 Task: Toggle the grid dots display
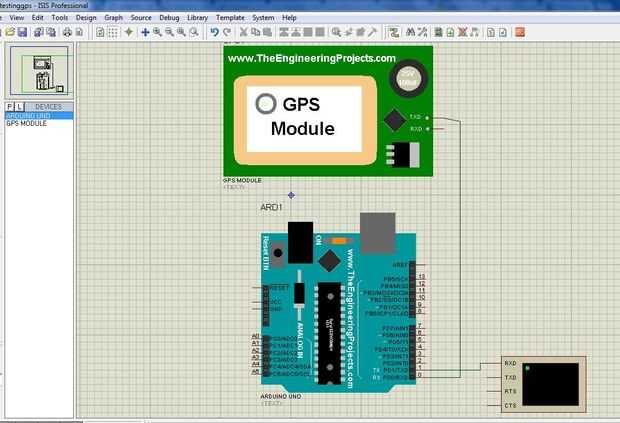(x=113, y=32)
